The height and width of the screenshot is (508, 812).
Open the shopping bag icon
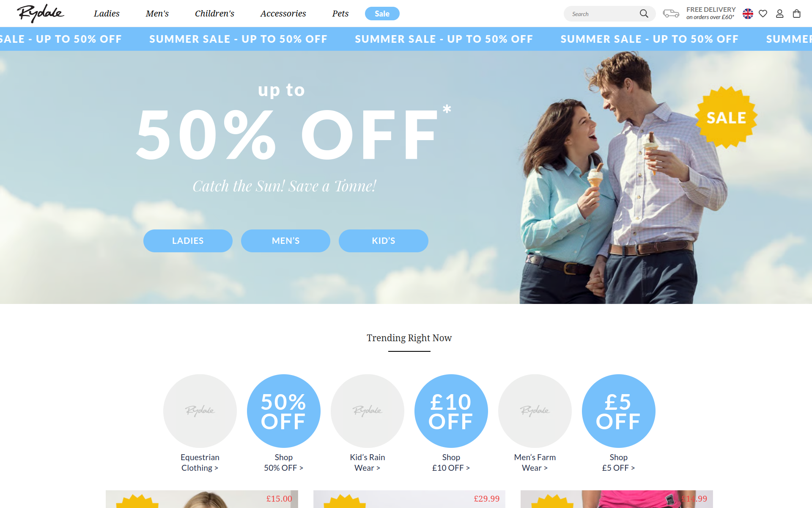point(797,14)
